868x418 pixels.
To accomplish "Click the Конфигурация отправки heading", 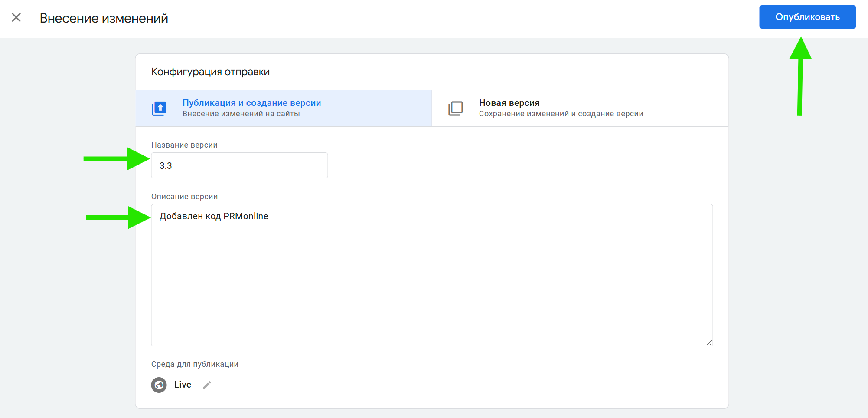I will tap(210, 72).
